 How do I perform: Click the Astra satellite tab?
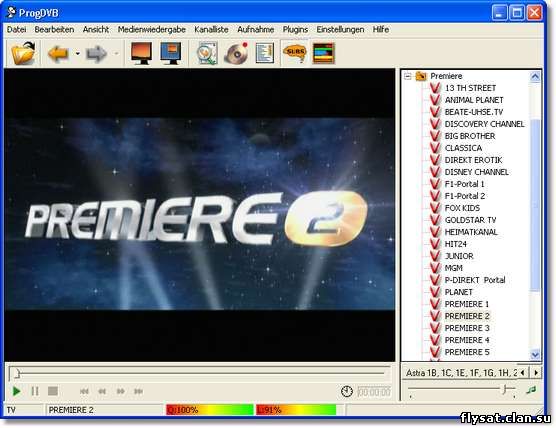tap(460, 373)
